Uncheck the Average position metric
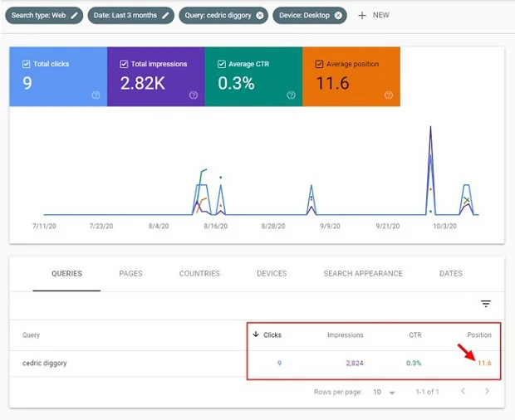Image resolution: width=515 pixels, height=420 pixels. click(x=320, y=64)
